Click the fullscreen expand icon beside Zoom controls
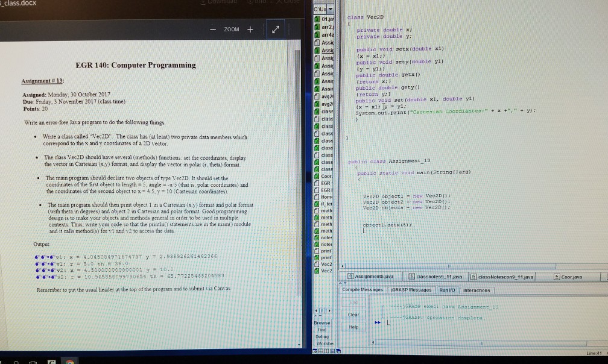608x364 pixels. [x=276, y=28]
